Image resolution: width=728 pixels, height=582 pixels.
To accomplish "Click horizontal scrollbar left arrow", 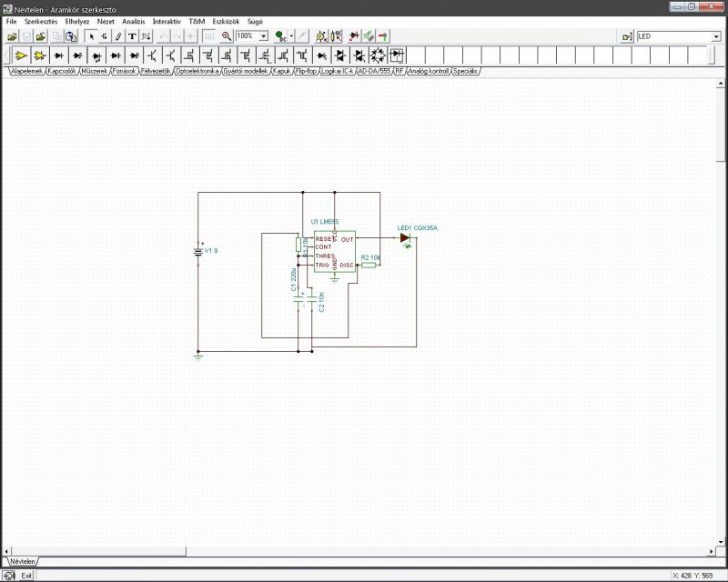I will click(6, 551).
